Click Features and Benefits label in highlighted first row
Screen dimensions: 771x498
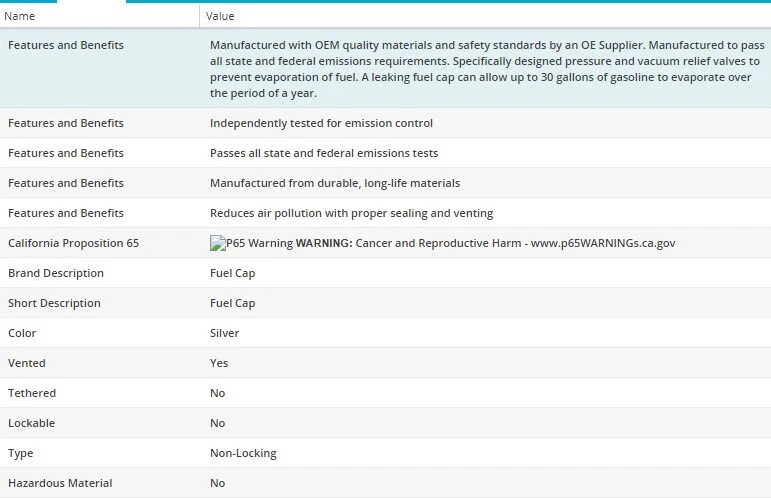click(x=66, y=45)
